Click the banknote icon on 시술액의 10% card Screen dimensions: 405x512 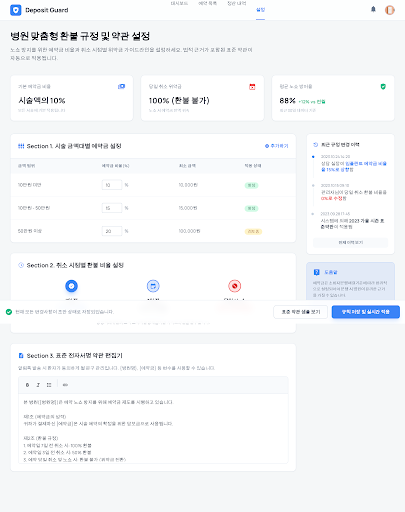[x=122, y=86]
